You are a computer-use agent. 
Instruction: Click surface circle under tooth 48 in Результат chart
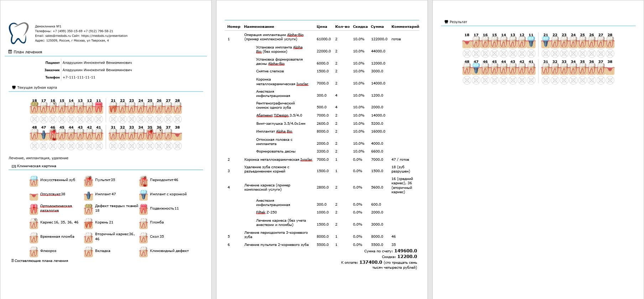[x=467, y=80]
